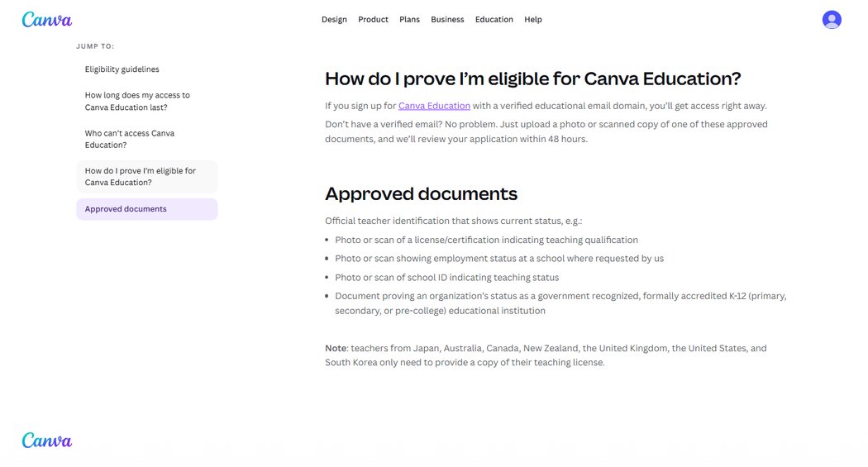Click the text Official teacher identification that shows current status
This screenshot has width=868, height=467.
(453, 221)
